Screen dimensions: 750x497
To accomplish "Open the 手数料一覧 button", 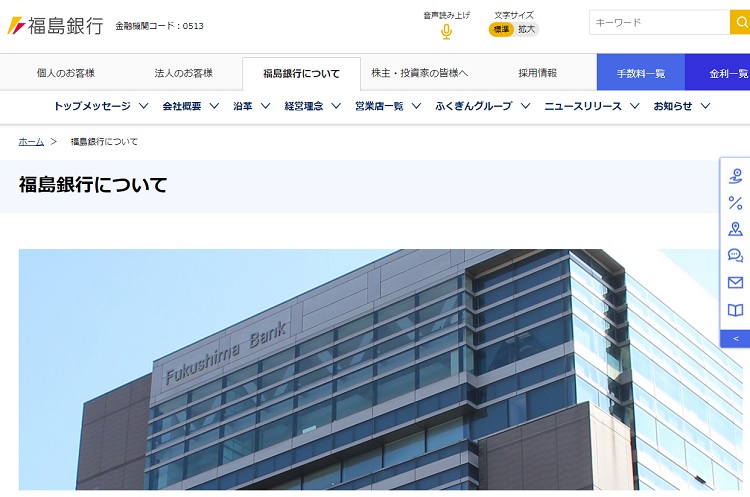I will (641, 72).
